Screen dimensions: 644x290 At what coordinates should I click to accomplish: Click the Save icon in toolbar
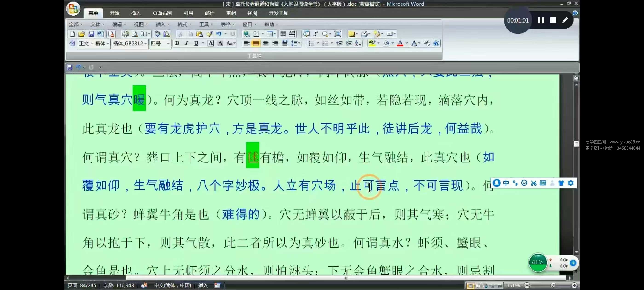pyautogui.click(x=91, y=34)
